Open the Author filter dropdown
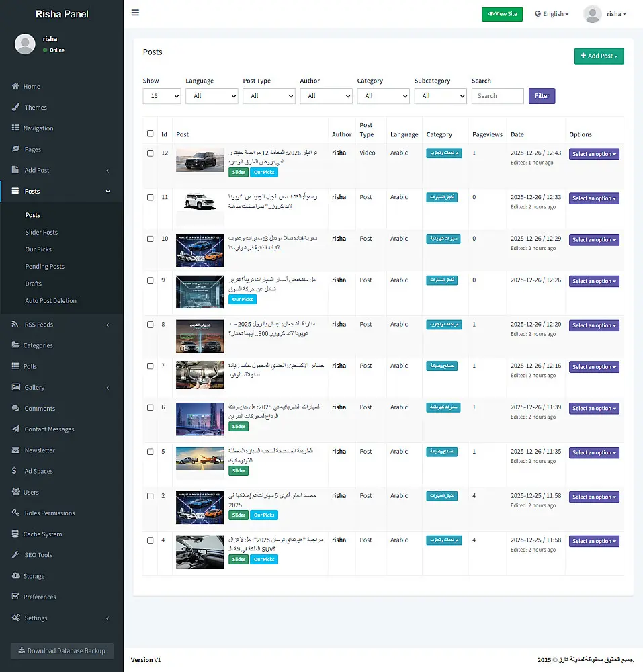Viewport: 643px width, 672px height. coord(326,96)
